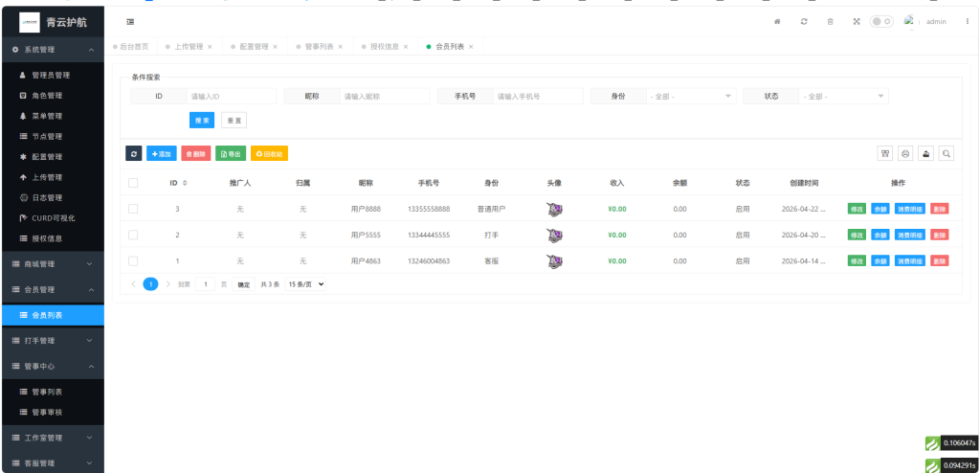The height and width of the screenshot is (473, 980).
Task: Click the 添加 button
Action: coord(161,153)
